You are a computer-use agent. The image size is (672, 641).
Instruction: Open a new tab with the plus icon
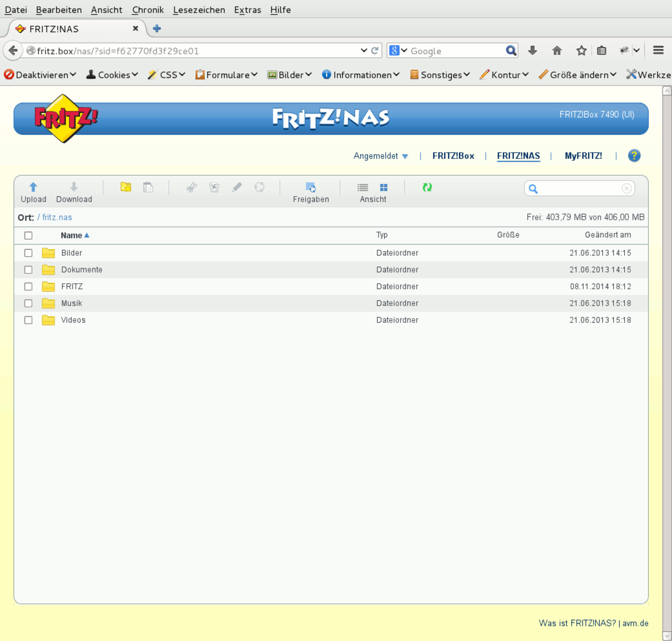(156, 28)
